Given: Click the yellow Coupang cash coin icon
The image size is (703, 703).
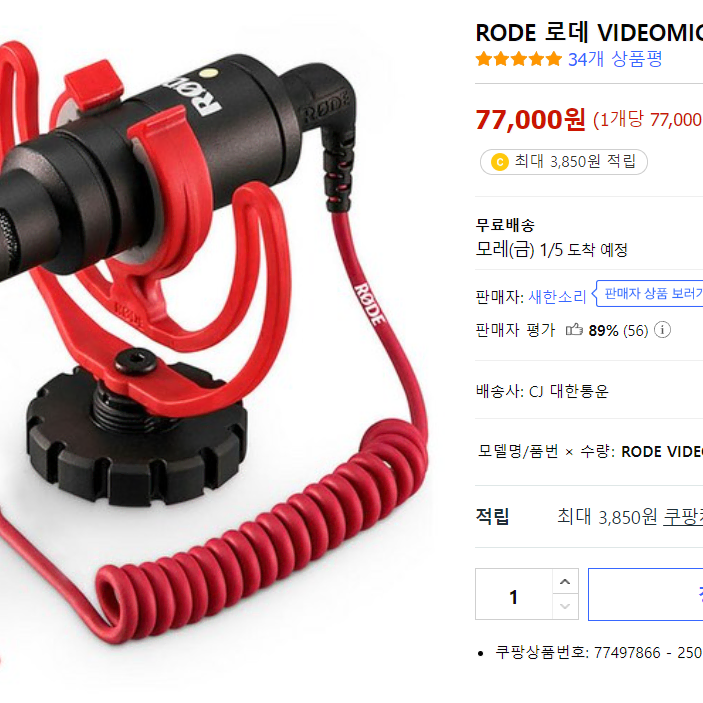Looking at the screenshot, I should 499,162.
